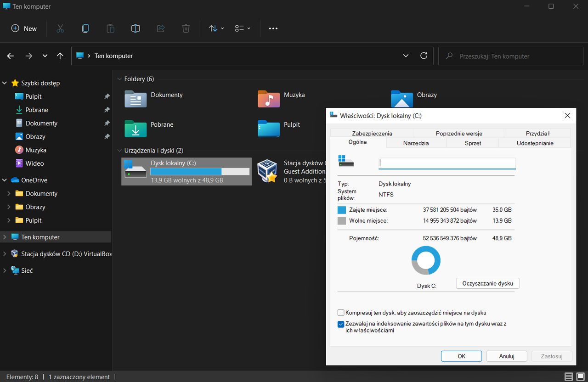The height and width of the screenshot is (382, 588).
Task: Open the Sort dropdown
Action: [x=215, y=28]
